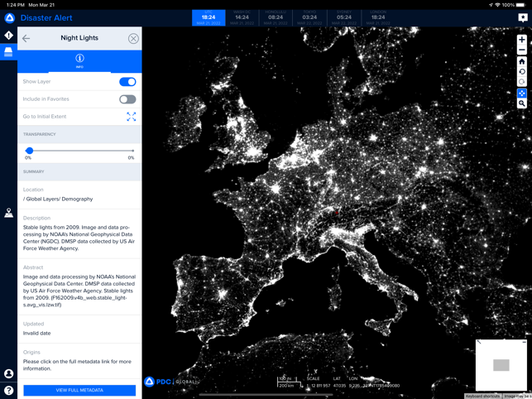
Task: Click the Keyboard shortcuts link
Action: 482,397
